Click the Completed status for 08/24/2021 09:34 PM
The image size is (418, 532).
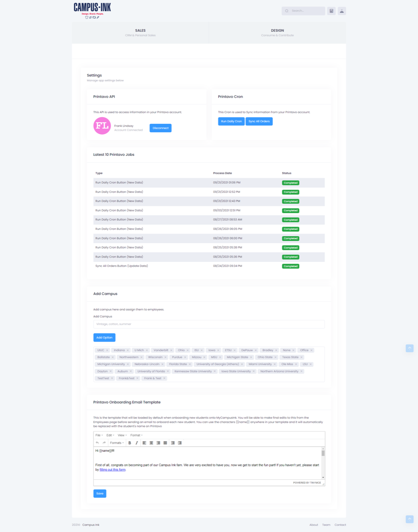(x=290, y=266)
